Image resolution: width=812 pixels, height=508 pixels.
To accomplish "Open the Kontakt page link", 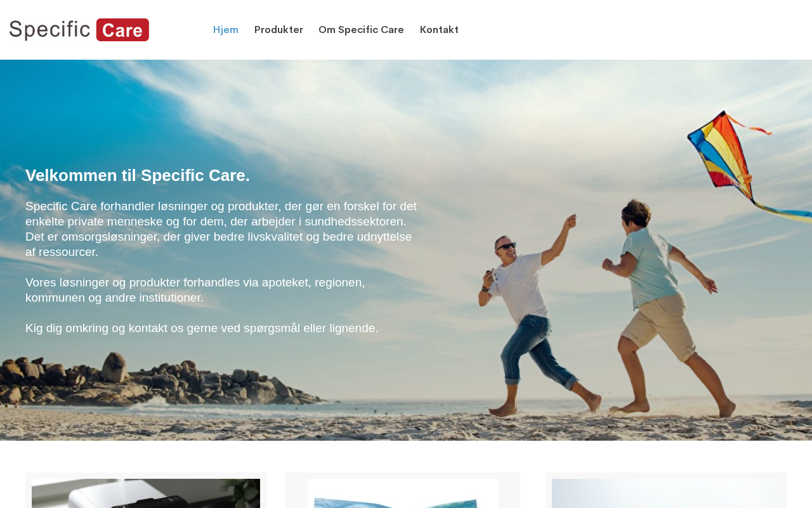I will (x=439, y=30).
